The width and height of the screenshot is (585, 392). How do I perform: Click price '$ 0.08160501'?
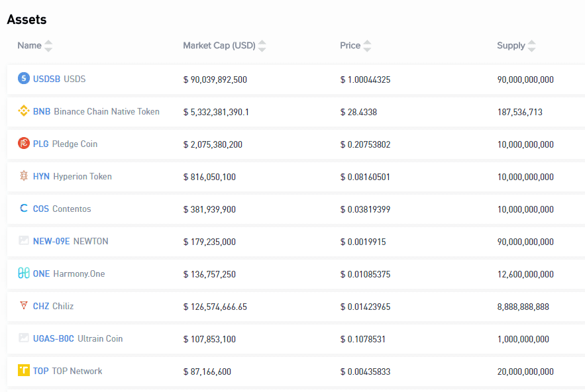click(x=365, y=177)
